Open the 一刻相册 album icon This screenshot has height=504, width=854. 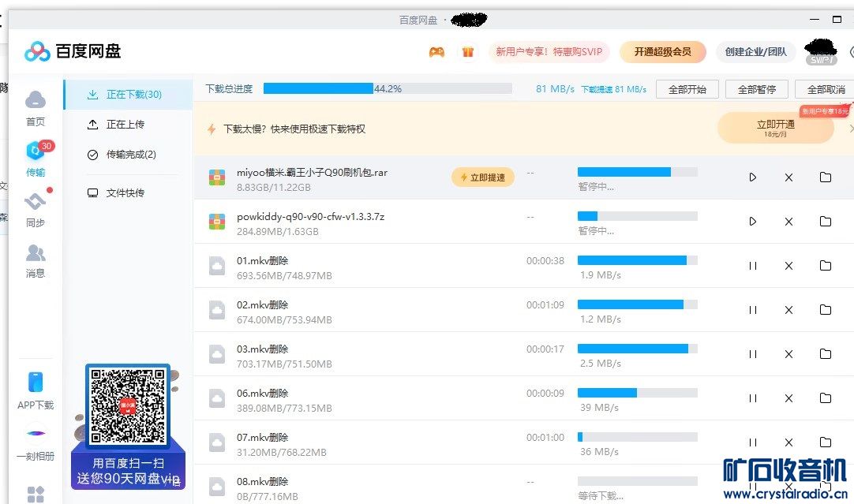click(x=36, y=434)
